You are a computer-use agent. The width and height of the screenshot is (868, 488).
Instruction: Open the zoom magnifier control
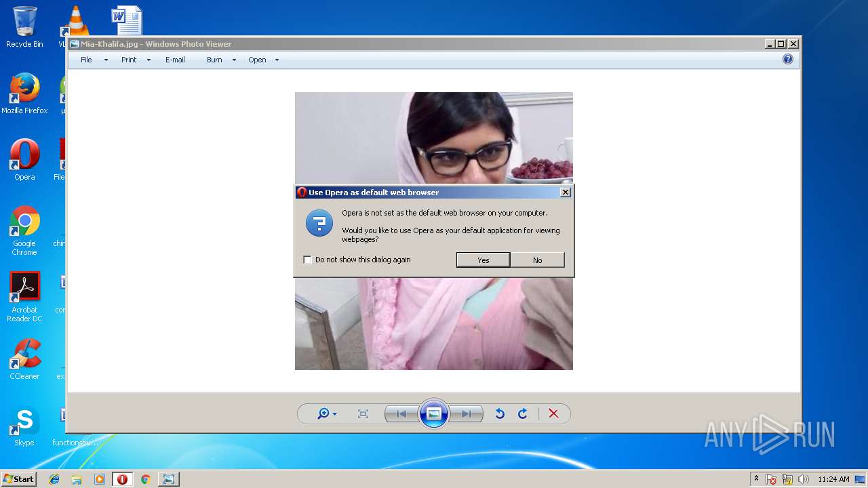[327, 413]
